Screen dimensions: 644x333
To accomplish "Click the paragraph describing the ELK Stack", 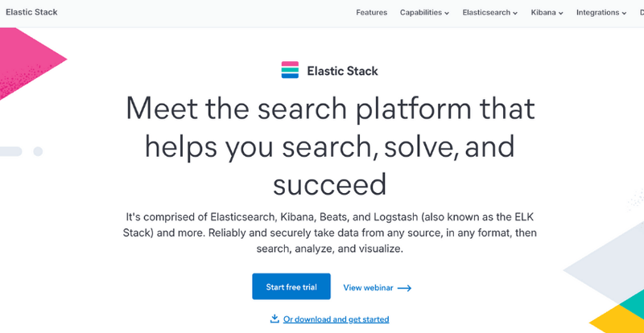I will click(330, 232).
